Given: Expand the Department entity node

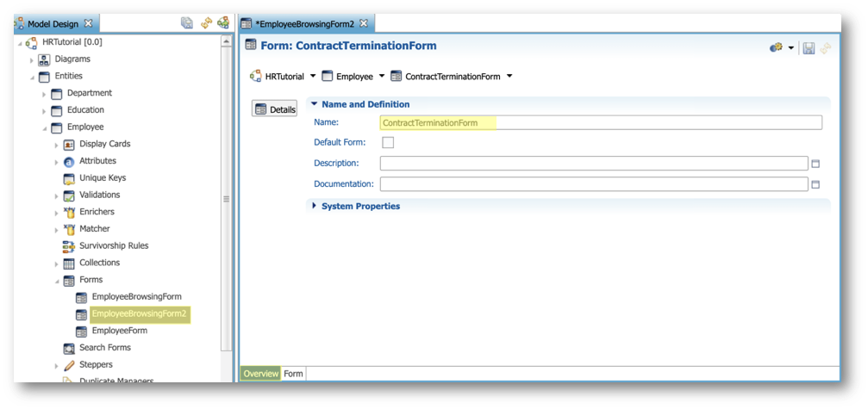Looking at the screenshot, I should coord(44,94).
